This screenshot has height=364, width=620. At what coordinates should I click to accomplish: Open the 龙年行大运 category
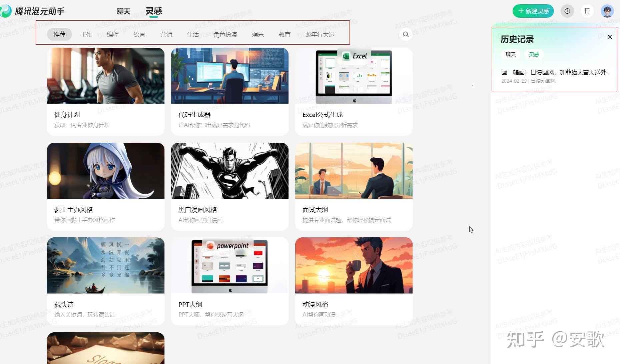pos(320,35)
